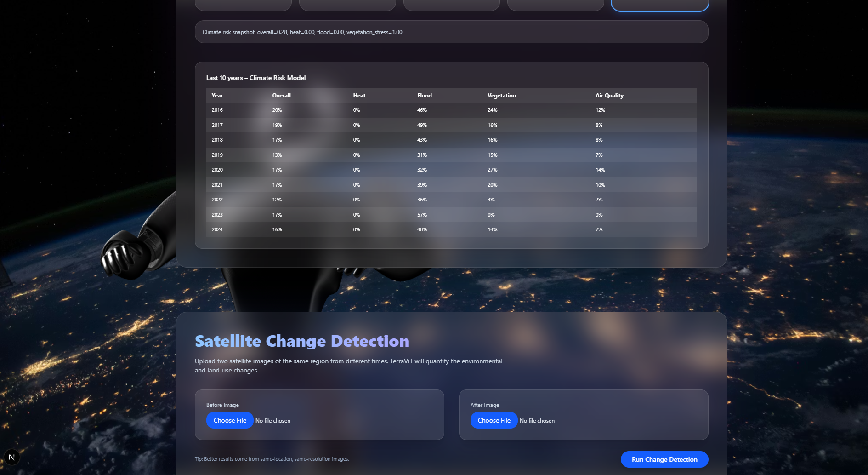Screen dimensions: 868x475
Task: Click the Heat column header
Action: [x=359, y=96]
